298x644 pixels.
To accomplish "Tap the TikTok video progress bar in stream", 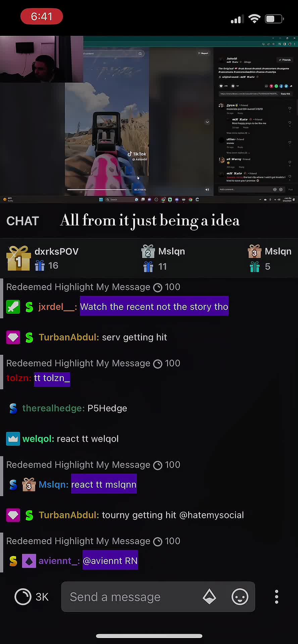I will tap(99, 190).
